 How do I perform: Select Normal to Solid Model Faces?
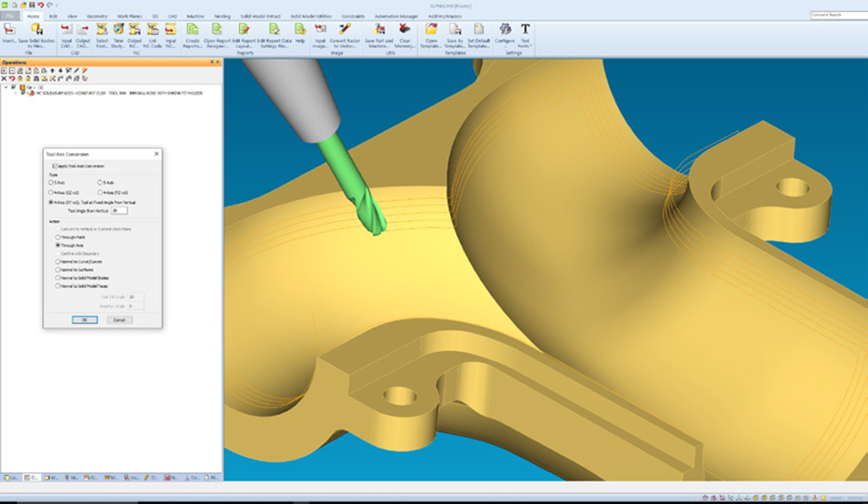tap(57, 287)
